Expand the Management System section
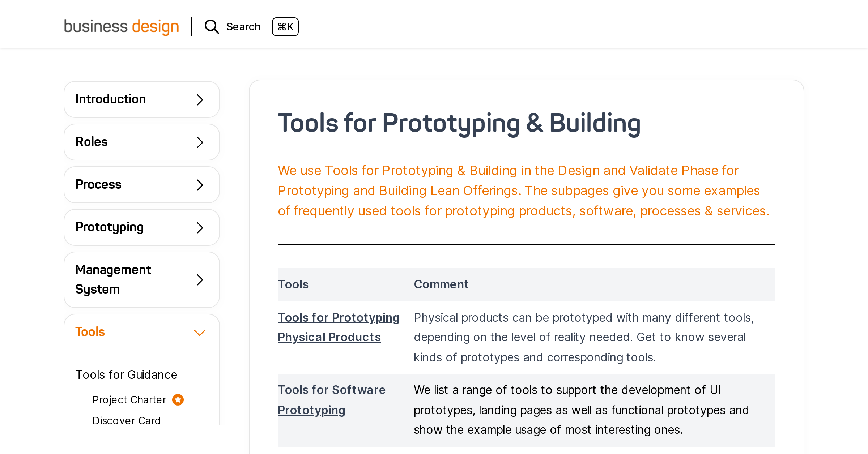868x454 pixels. click(199, 279)
